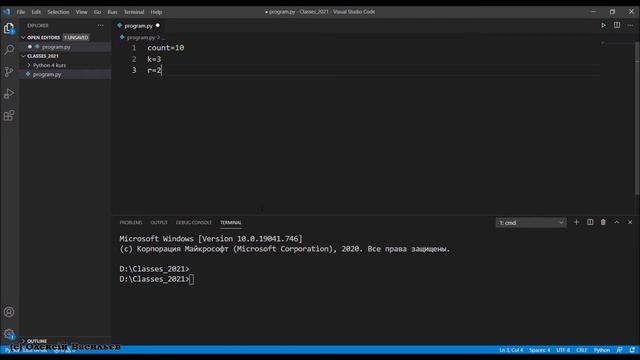Image resolution: width=640 pixels, height=360 pixels.
Task: Expand the OUTLINE section
Action: 23,341
